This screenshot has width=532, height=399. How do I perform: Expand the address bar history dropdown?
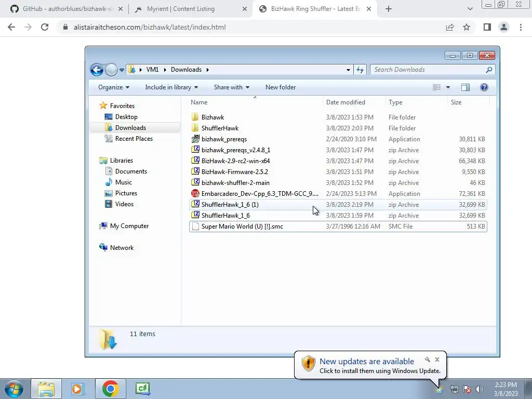pos(348,70)
